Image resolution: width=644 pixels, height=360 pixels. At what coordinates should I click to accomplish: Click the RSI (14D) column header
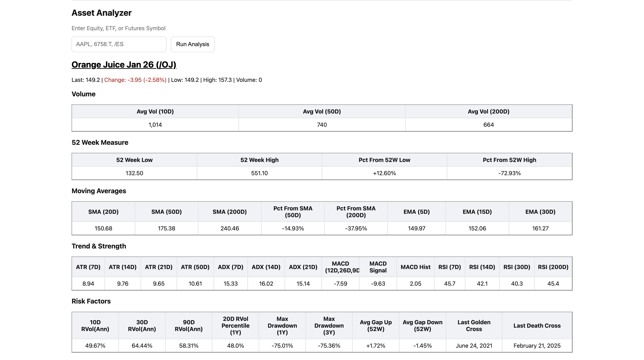coord(482,267)
